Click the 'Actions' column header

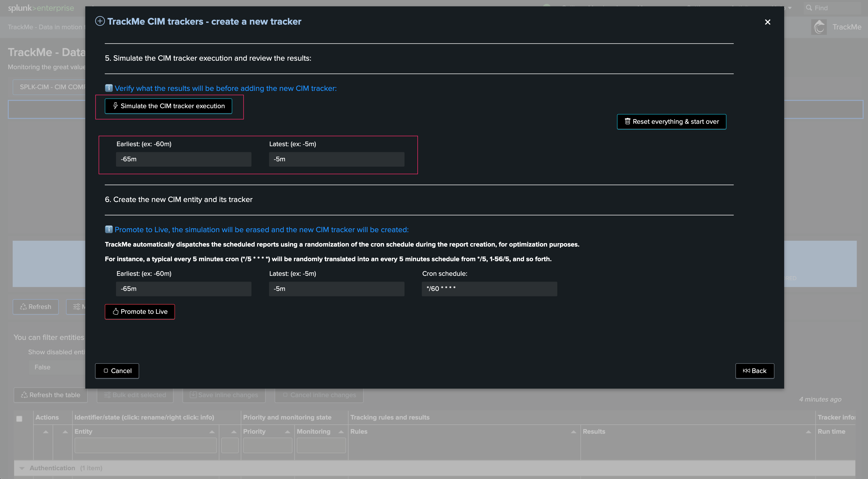(47, 417)
